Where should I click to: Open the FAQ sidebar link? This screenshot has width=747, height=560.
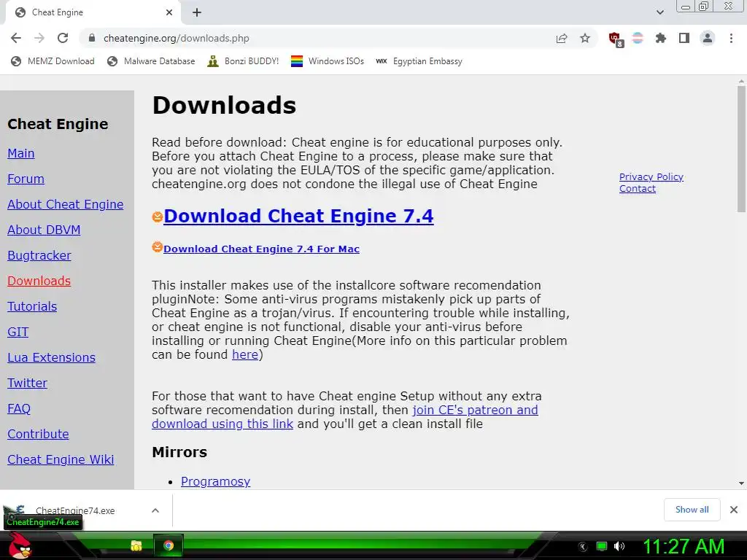pyautogui.click(x=19, y=408)
